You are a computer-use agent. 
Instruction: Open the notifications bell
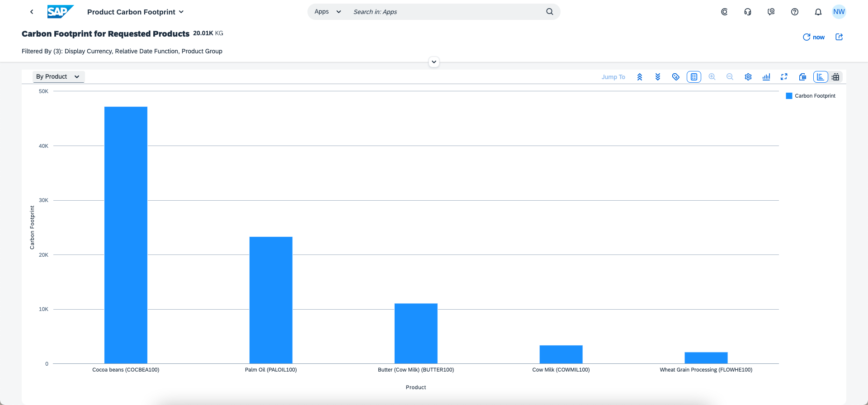tap(818, 12)
